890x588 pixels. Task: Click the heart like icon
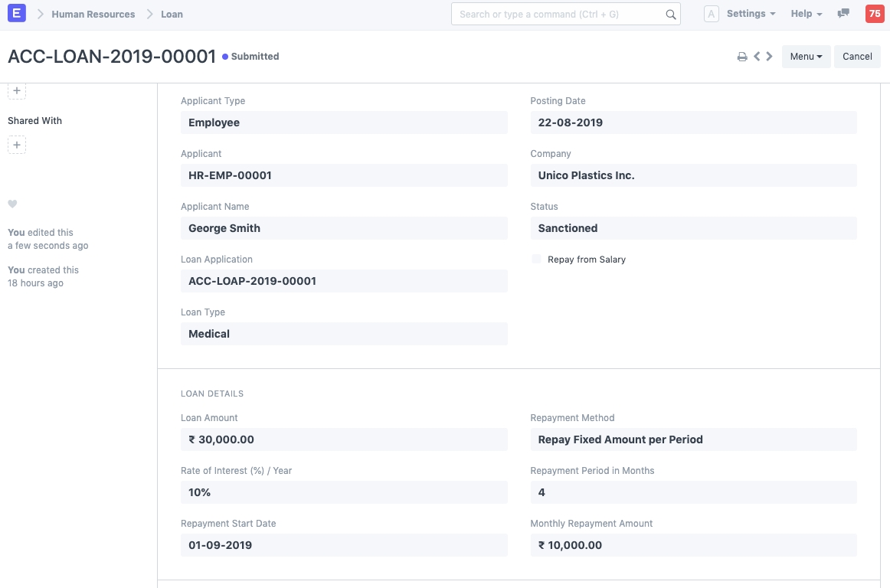12,204
